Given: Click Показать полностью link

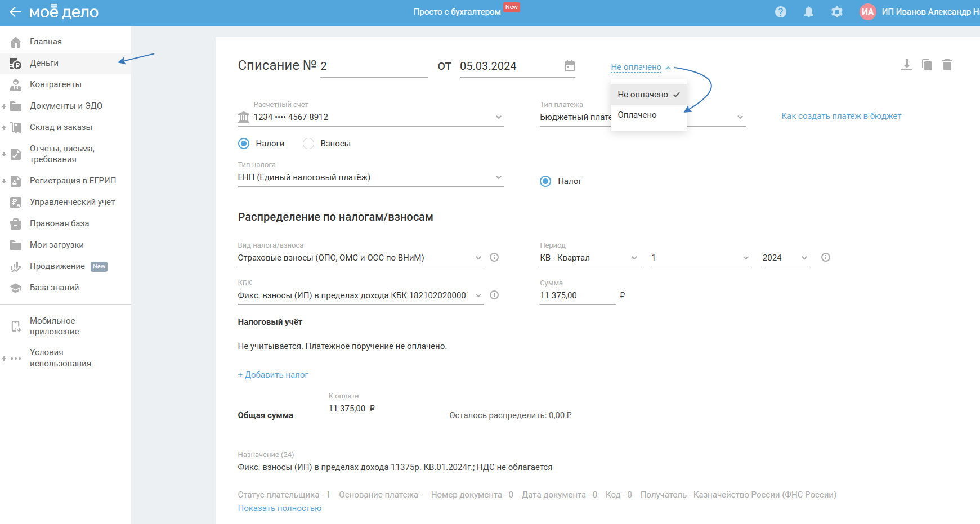Looking at the screenshot, I should coord(280,508).
